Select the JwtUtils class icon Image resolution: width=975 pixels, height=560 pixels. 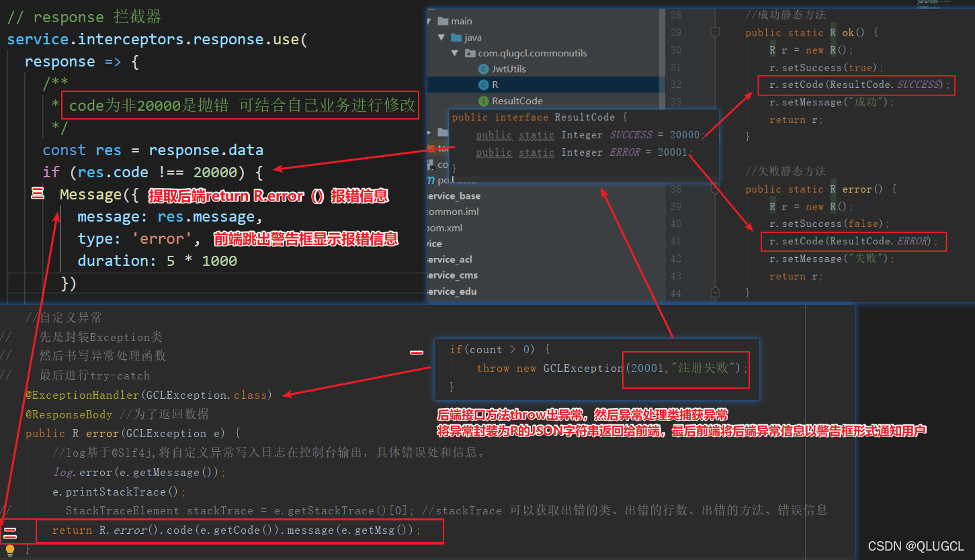tap(483, 69)
